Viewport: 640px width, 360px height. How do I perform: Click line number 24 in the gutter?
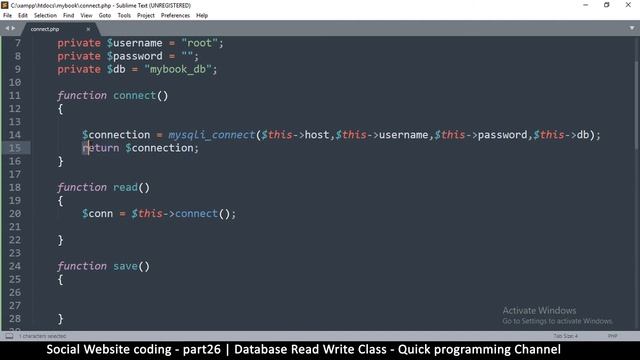15,266
